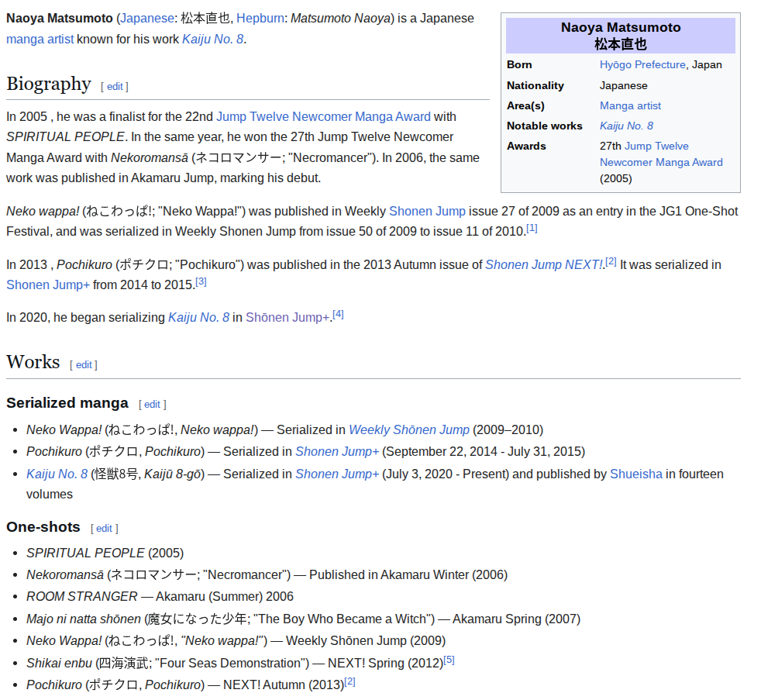
Task: Open Shonen Jump+ link in Pochikuro list item
Action: [x=337, y=452]
